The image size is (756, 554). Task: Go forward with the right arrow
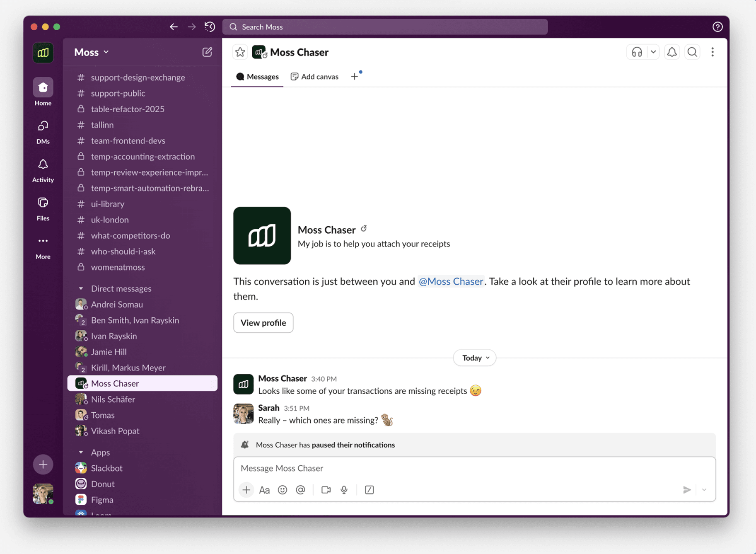192,27
